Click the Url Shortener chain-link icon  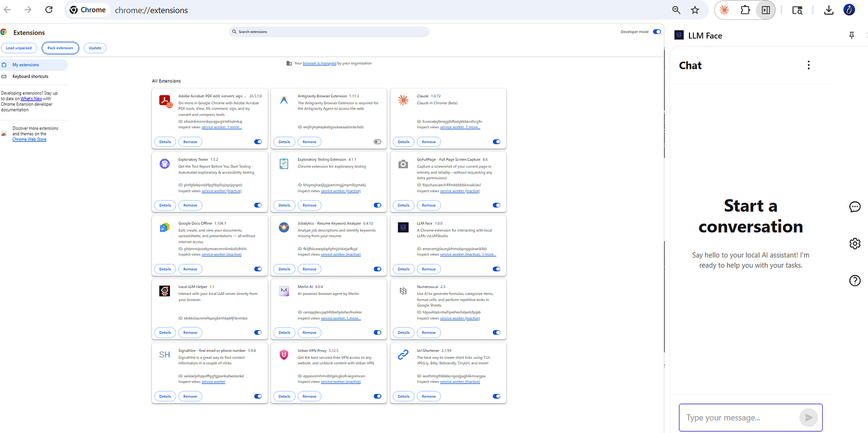click(x=403, y=354)
